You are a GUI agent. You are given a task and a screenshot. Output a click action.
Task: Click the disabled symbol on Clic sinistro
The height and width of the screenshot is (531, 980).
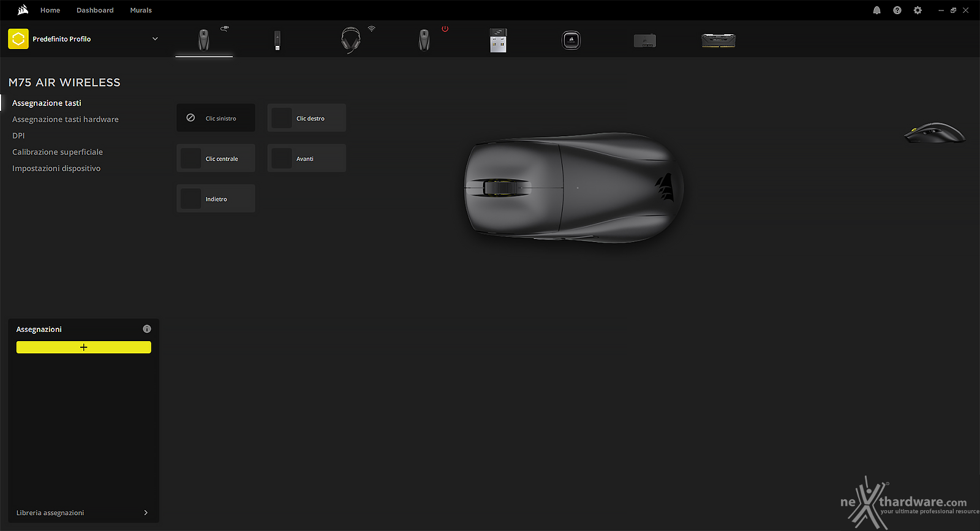pyautogui.click(x=190, y=118)
